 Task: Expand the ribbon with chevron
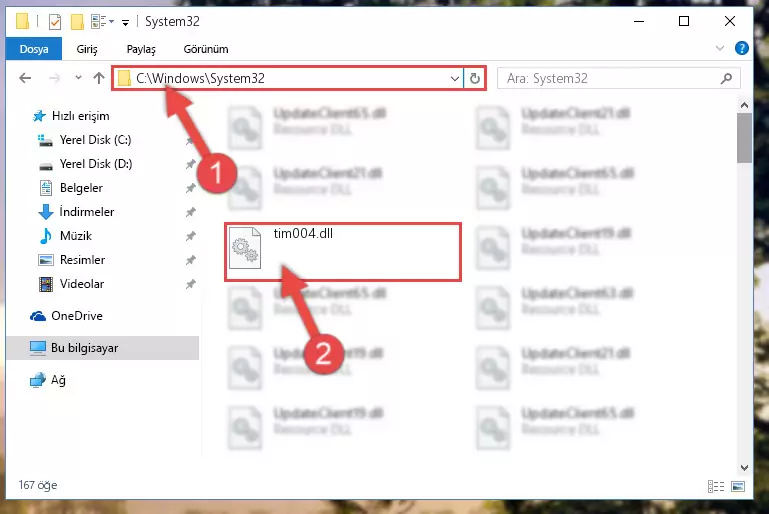point(719,48)
